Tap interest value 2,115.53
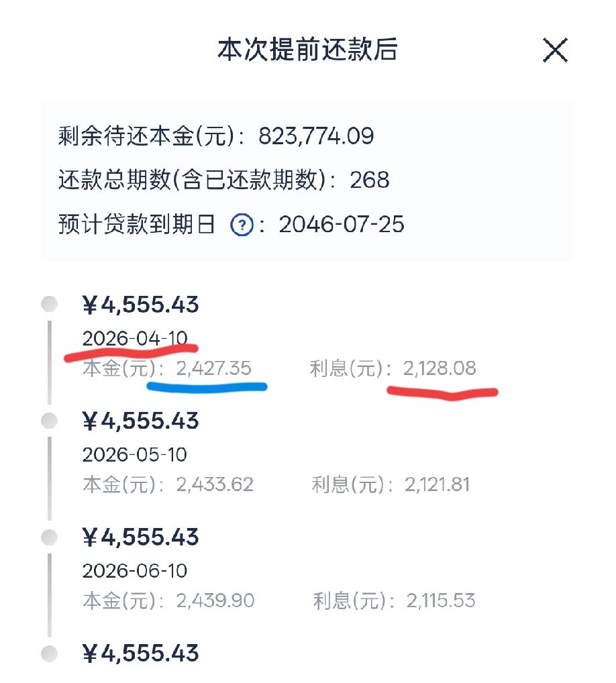The width and height of the screenshot is (616, 683). 440,600
